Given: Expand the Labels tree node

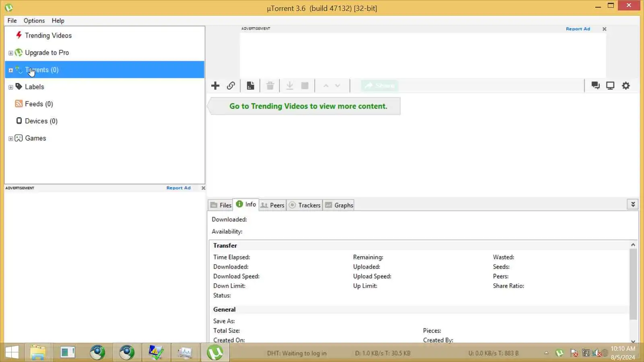Looking at the screenshot, I should click(10, 87).
